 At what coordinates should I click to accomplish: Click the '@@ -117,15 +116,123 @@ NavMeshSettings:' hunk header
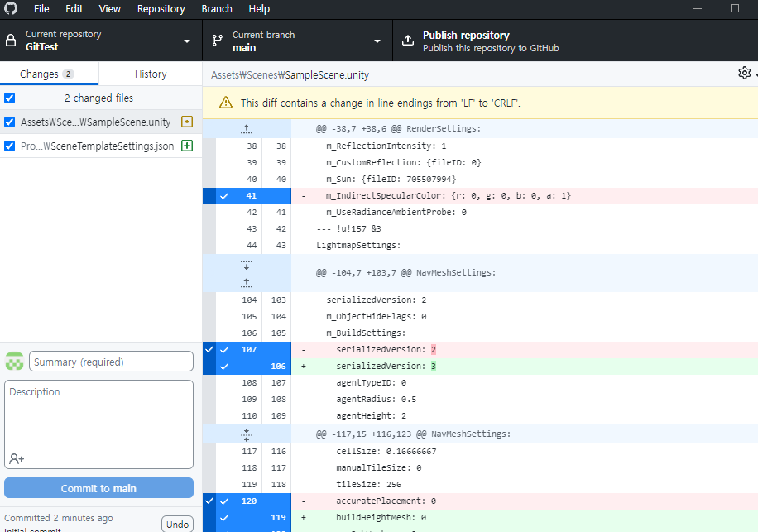coord(413,434)
